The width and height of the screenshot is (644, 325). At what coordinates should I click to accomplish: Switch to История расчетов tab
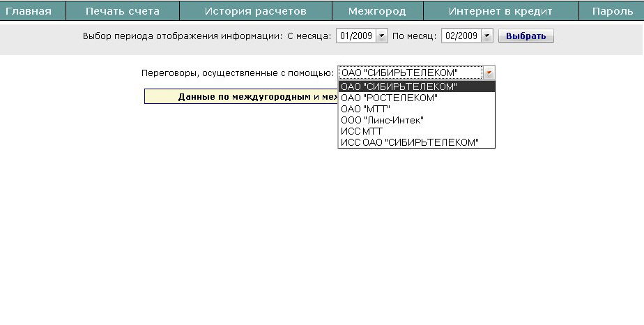(x=256, y=11)
